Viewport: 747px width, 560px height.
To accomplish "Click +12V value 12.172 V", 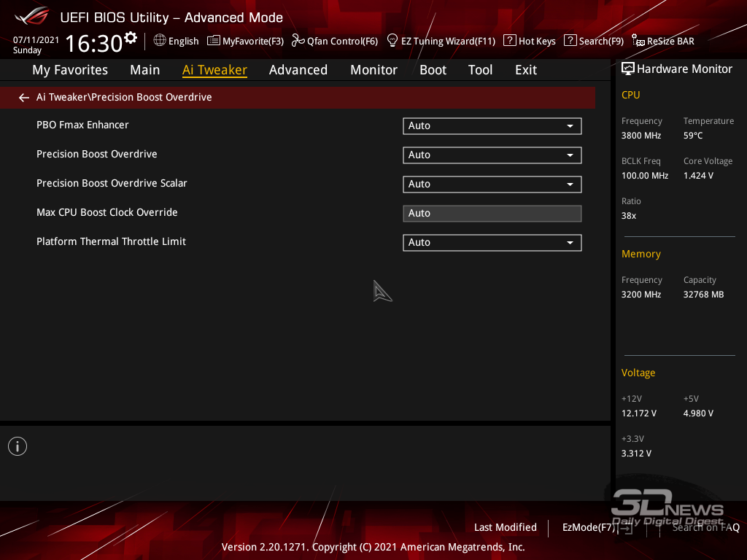I will tap(639, 413).
